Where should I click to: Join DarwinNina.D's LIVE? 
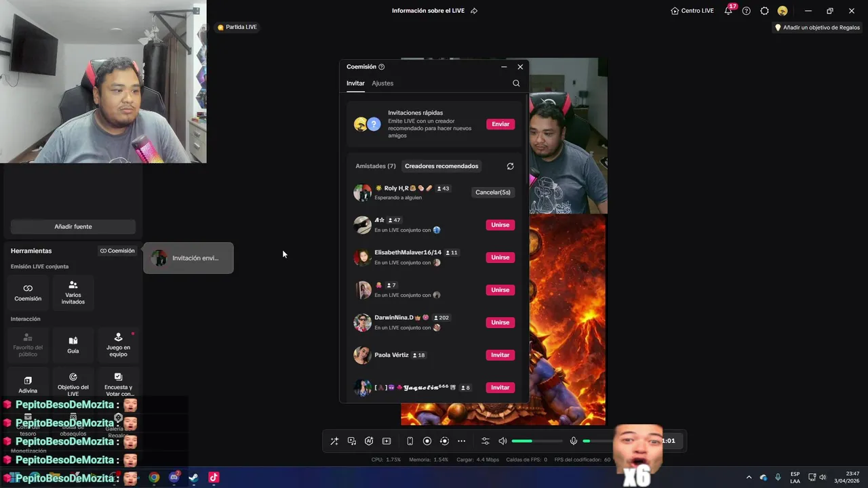500,323
